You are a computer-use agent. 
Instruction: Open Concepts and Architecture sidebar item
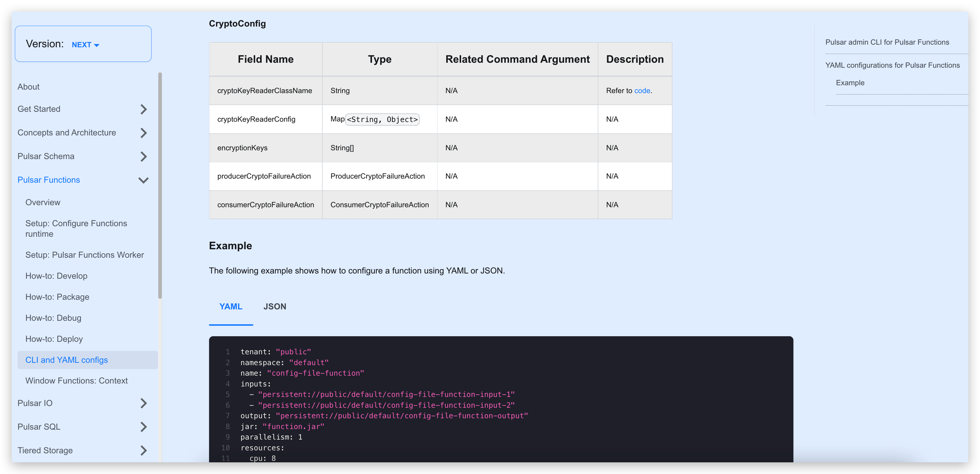(67, 133)
